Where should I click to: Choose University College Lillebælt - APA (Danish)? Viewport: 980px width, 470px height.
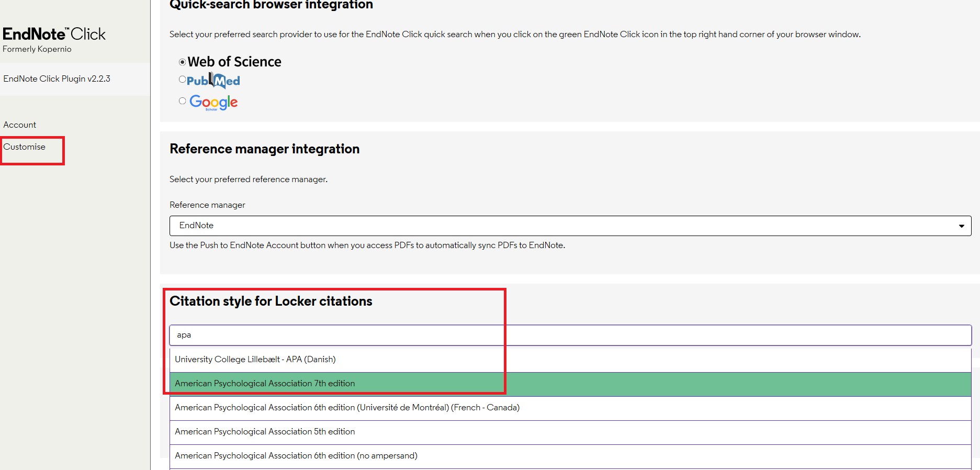pyautogui.click(x=255, y=360)
